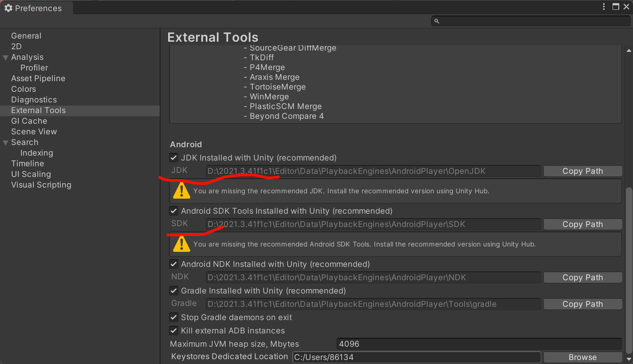Click the JDK missing warning icon

coord(181,191)
